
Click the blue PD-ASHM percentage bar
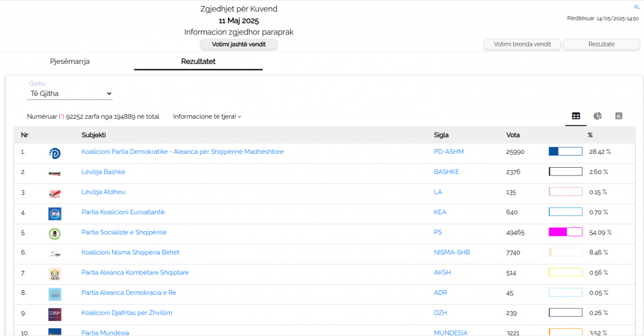click(x=566, y=151)
